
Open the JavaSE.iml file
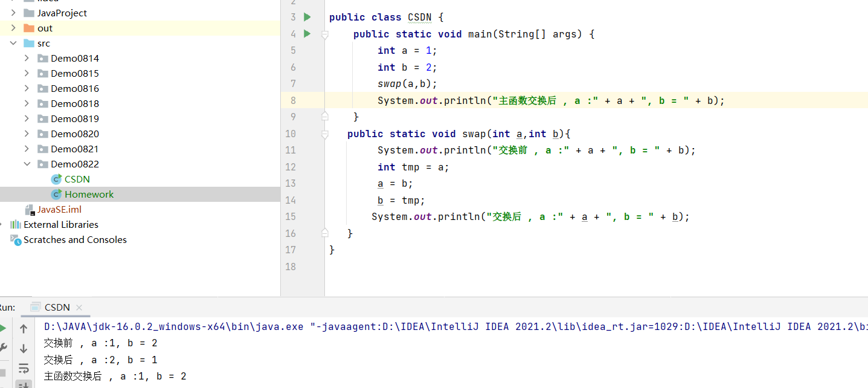point(59,209)
